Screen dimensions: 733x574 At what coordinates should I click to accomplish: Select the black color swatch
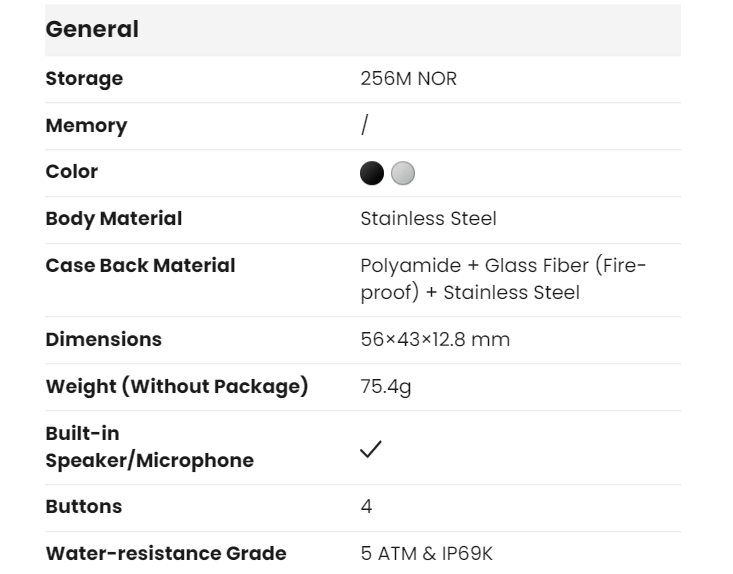click(372, 173)
